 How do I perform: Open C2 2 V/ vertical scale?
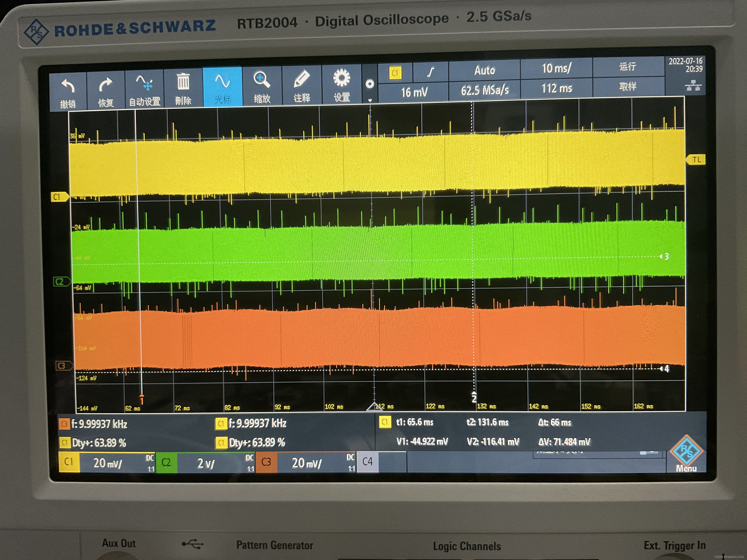206,463
